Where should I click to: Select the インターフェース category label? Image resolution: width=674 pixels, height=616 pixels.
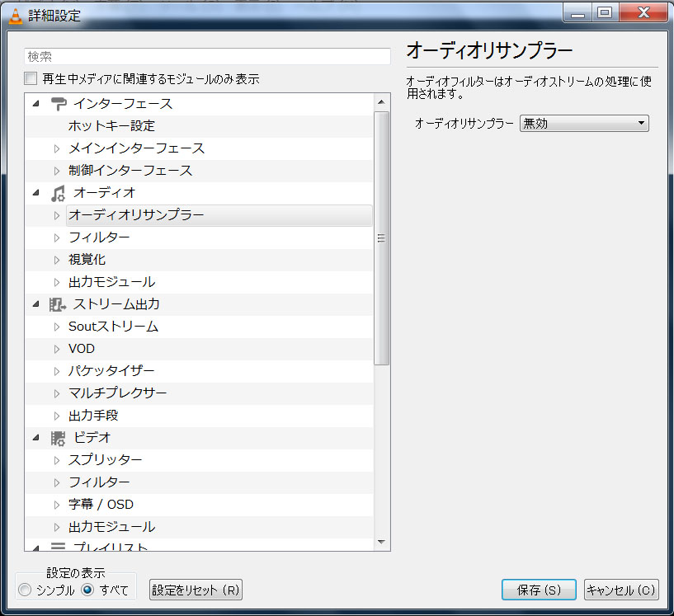point(123,104)
